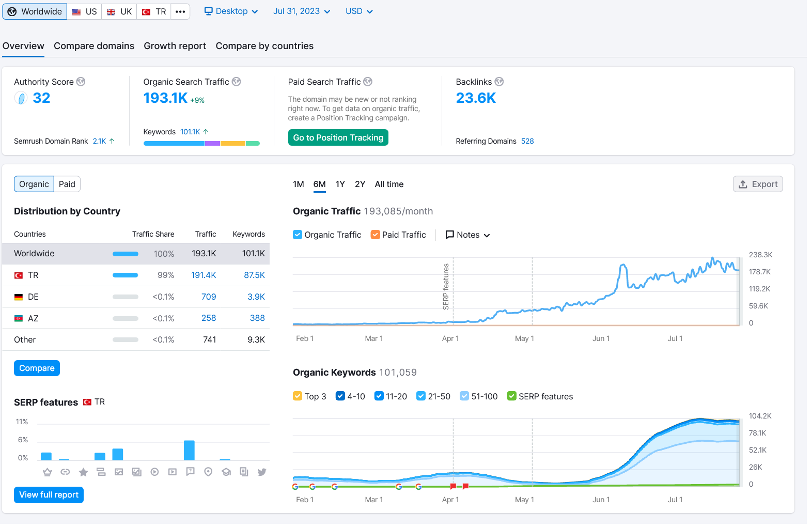Click the keywords distribution color bar

201,143
